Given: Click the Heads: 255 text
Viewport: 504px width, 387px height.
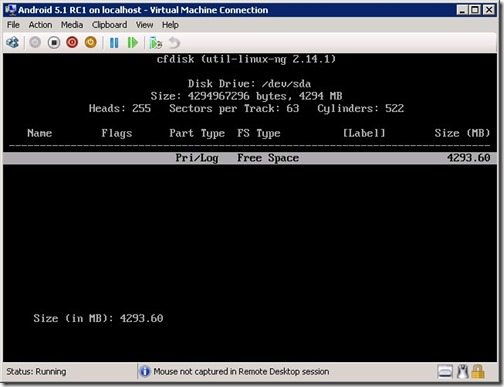Looking at the screenshot, I should [x=120, y=108].
